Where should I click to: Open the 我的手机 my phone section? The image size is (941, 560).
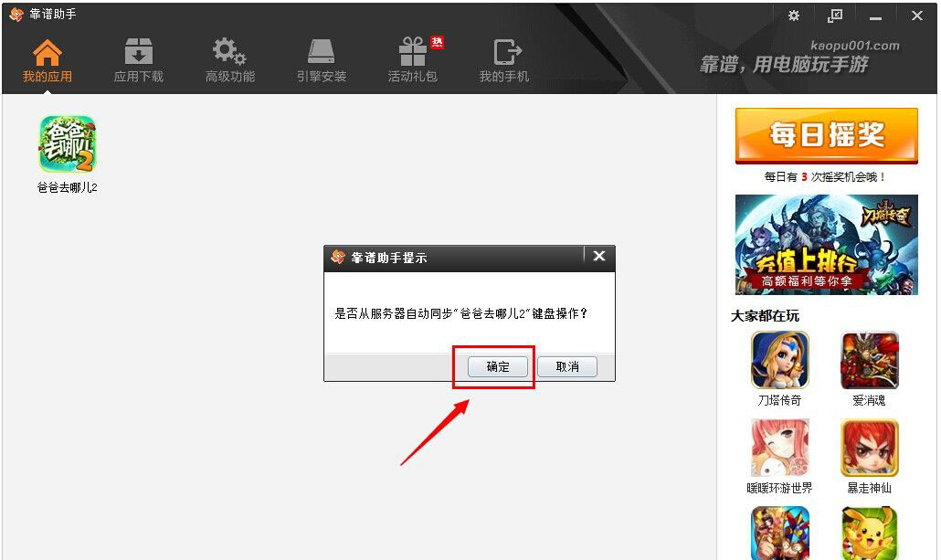pos(504,57)
